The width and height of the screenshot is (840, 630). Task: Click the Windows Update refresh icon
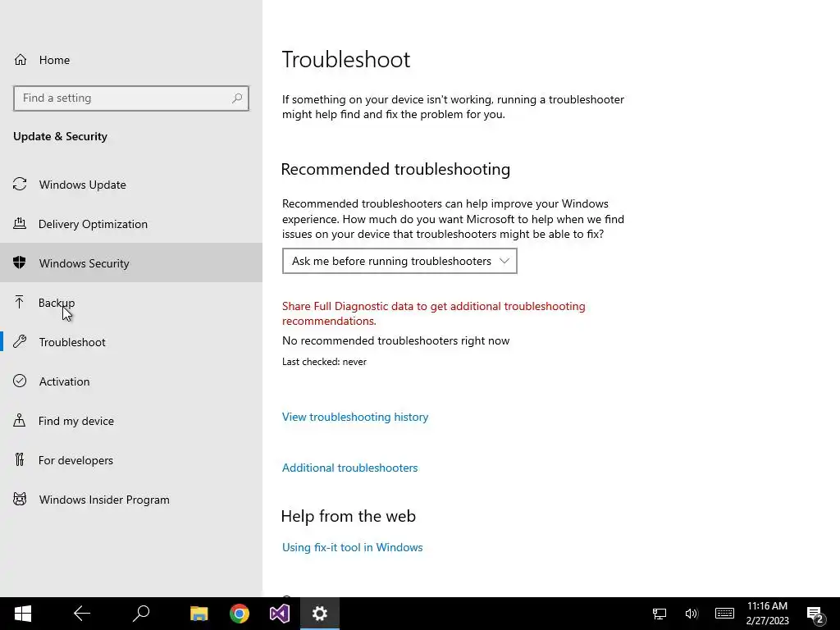coord(20,185)
